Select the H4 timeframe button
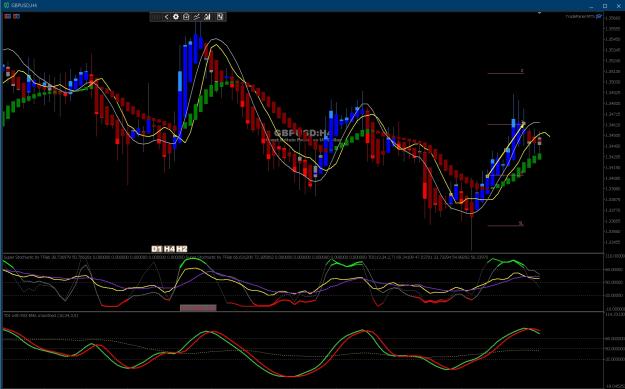Image resolution: width=625 pixels, height=389 pixels. coord(169,249)
